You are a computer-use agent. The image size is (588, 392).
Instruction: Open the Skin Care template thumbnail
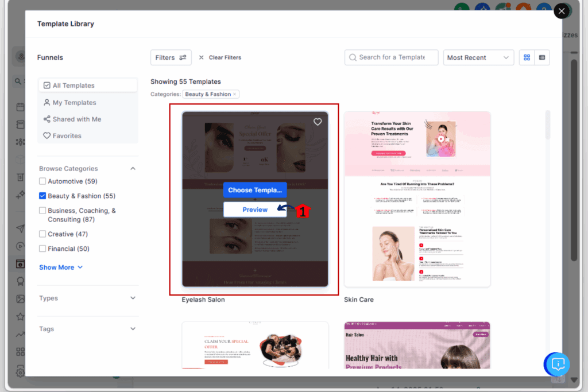(x=417, y=199)
